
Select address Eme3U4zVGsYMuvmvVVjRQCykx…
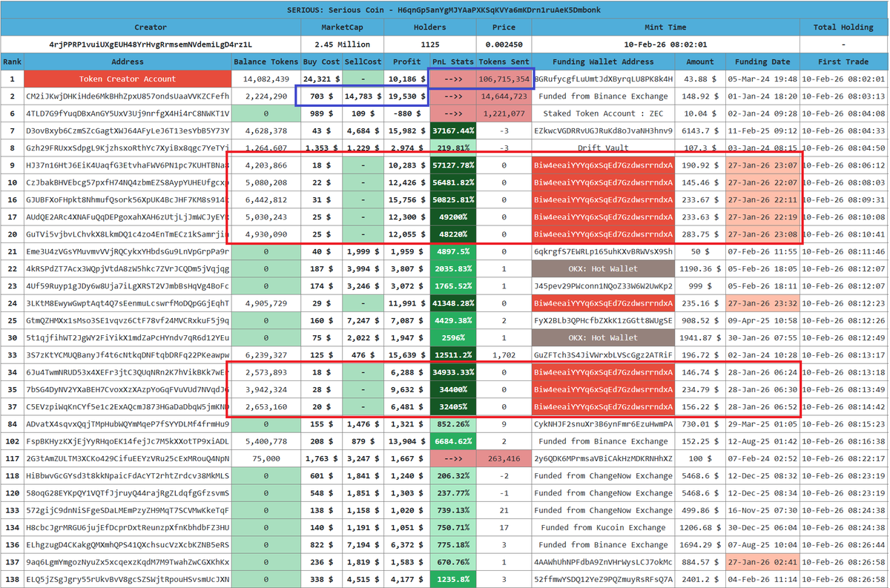(128, 251)
